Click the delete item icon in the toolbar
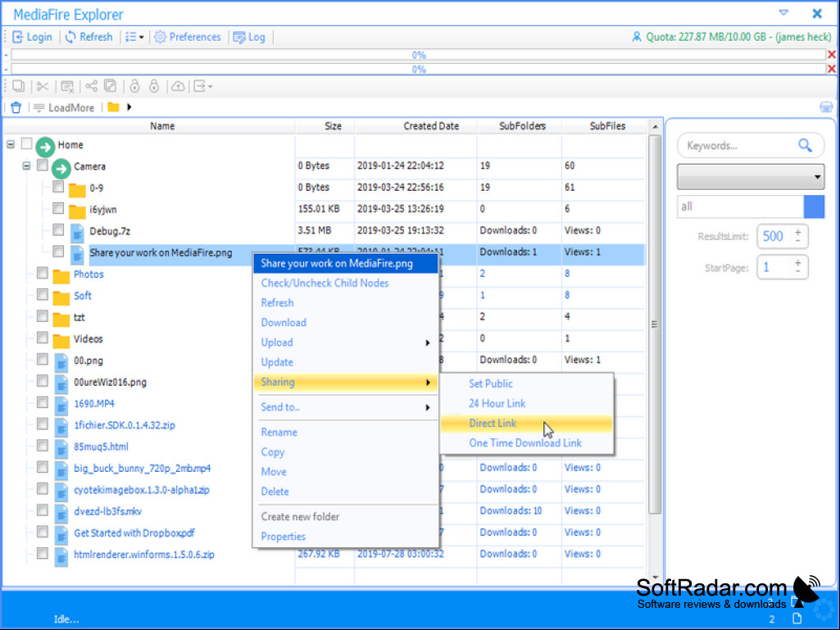This screenshot has width=840, height=630. (x=67, y=86)
